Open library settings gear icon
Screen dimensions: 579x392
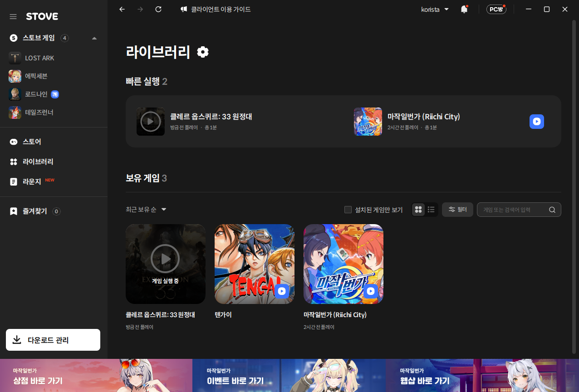coord(203,52)
